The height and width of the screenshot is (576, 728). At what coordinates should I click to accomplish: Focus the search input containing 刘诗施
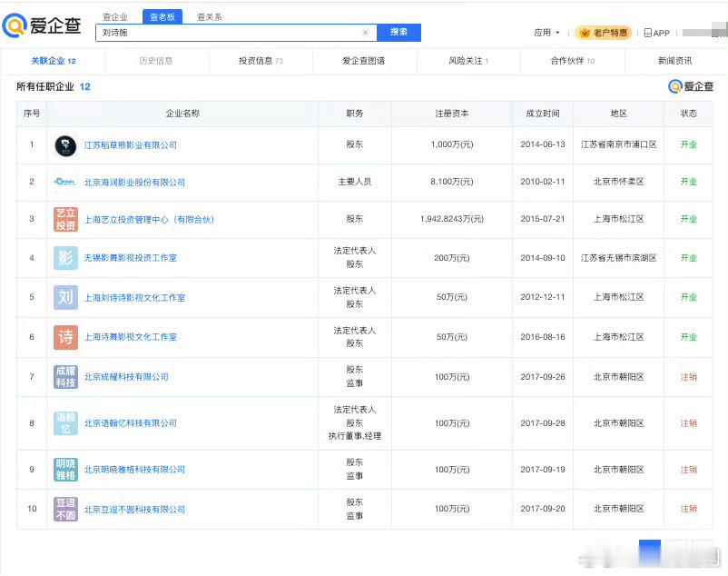pos(236,33)
